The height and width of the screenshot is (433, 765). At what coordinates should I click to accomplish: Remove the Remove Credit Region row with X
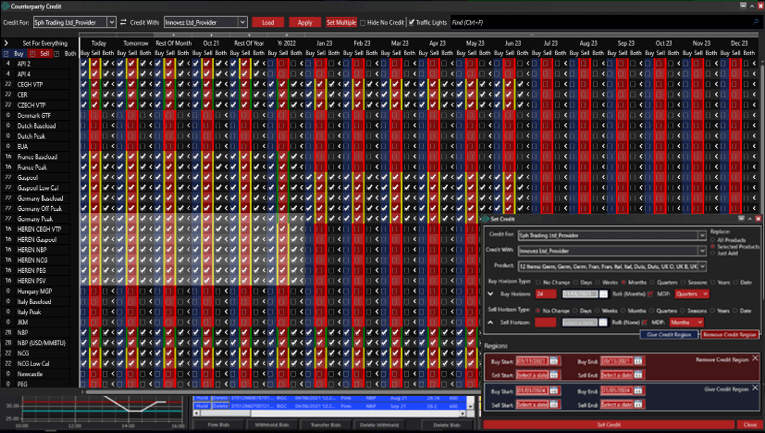tap(755, 358)
